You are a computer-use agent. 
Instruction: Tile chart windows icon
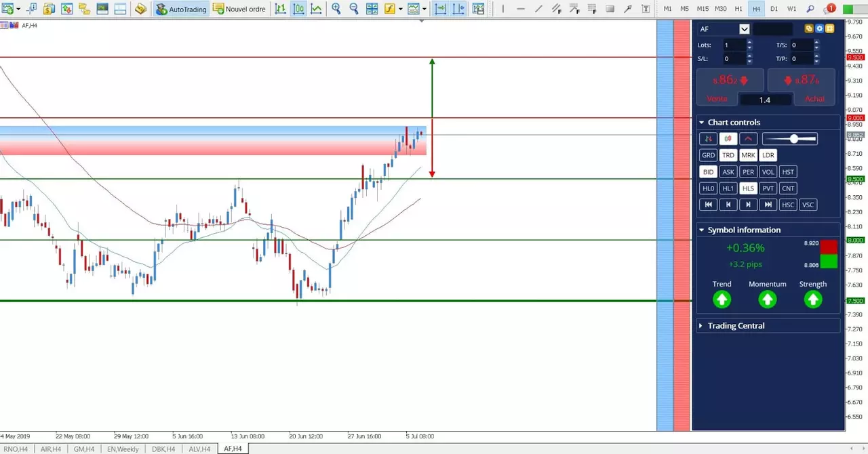pos(372,9)
